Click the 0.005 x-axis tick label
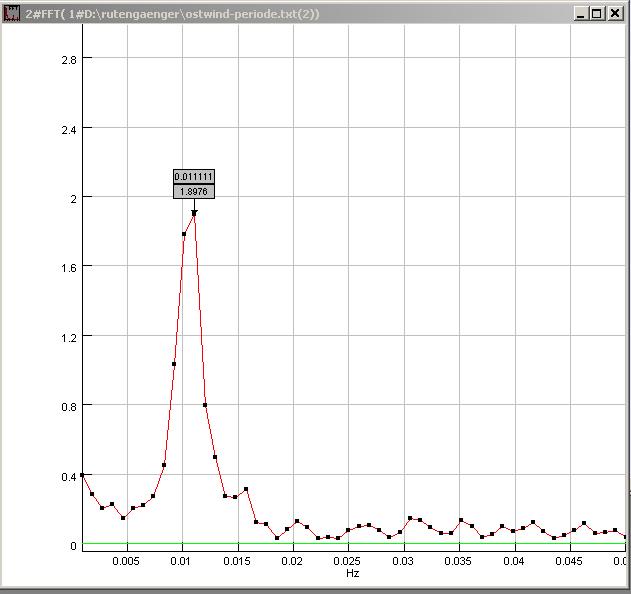 [126, 561]
